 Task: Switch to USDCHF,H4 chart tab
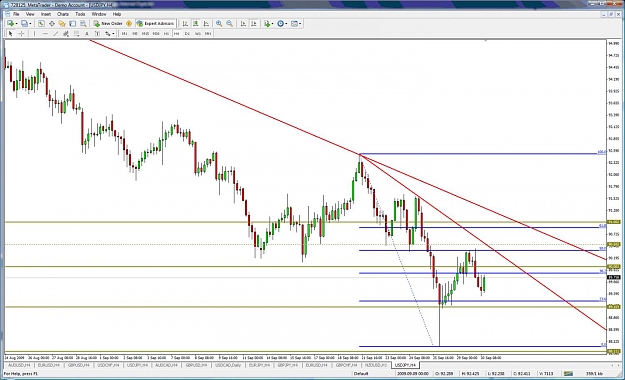tap(108, 365)
